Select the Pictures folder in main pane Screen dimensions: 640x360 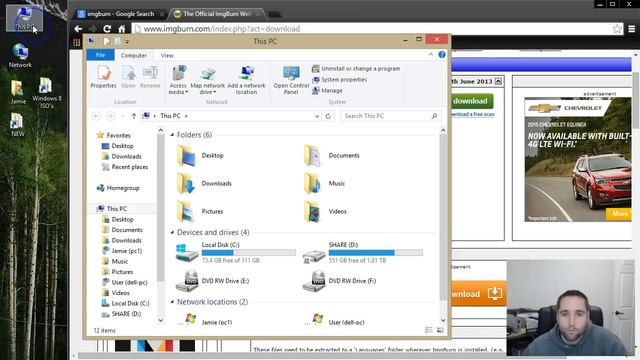(x=200, y=211)
